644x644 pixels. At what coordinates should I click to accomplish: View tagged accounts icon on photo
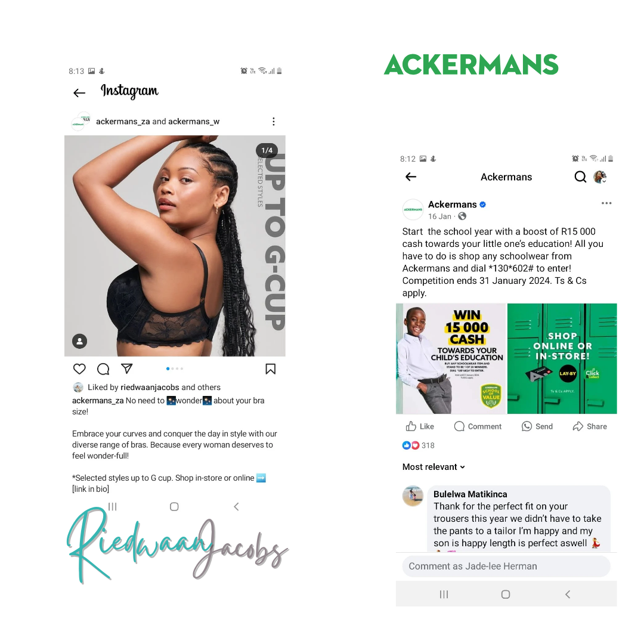click(80, 341)
